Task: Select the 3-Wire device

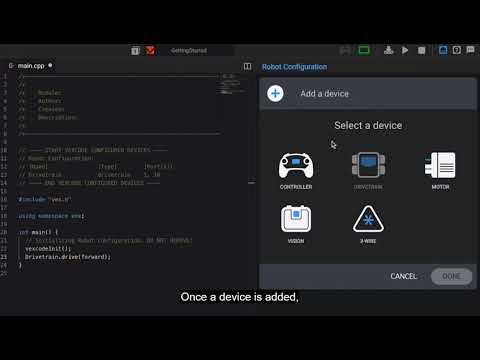Action: point(368,224)
